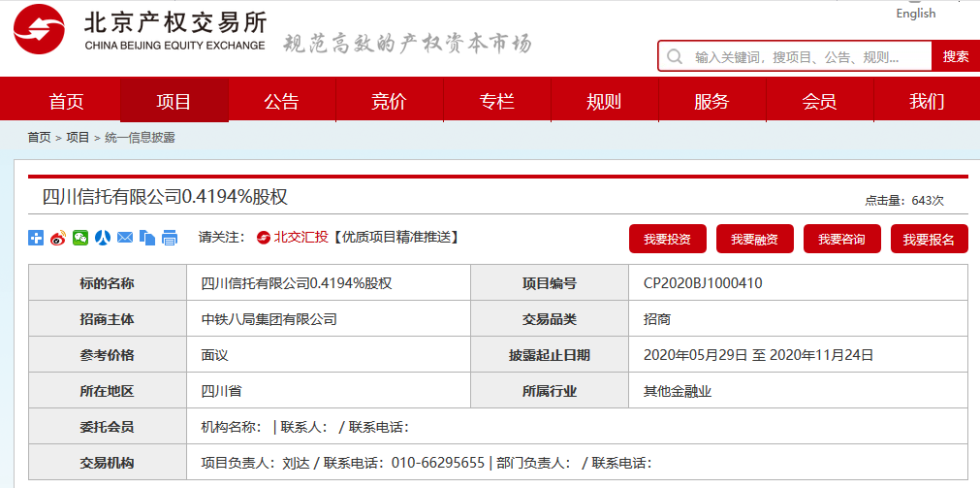Open the 我们 navigation tab
This screenshot has height=488, width=980.
click(x=927, y=101)
